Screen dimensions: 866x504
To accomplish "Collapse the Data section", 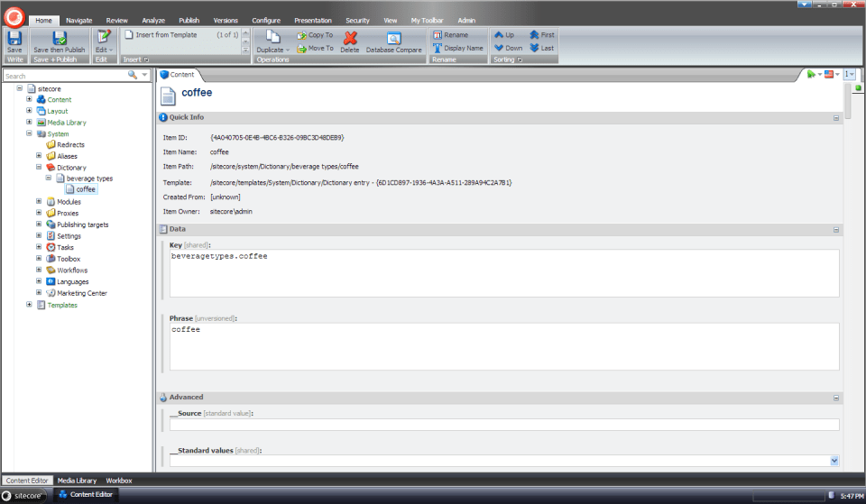I will tap(836, 230).
